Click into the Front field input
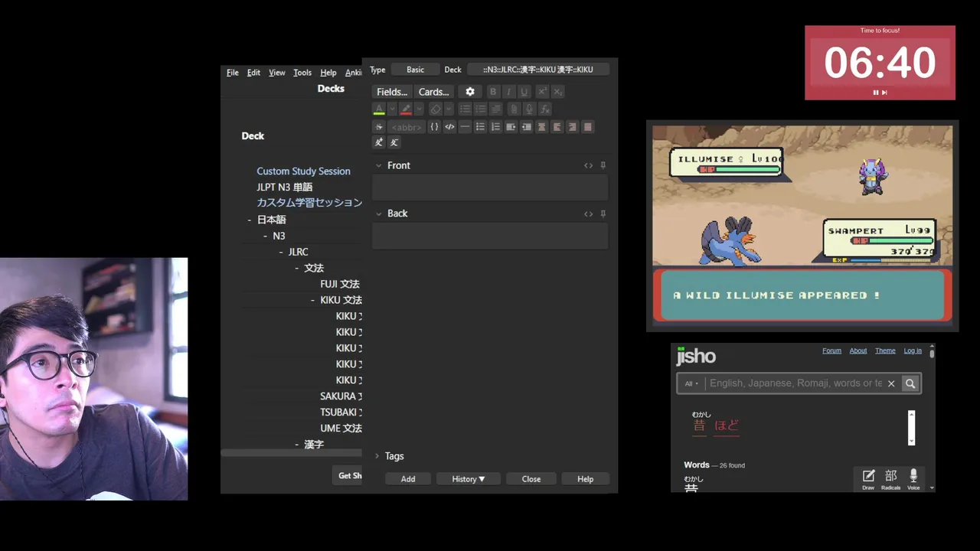Viewport: 980px width, 551px height. coord(490,187)
